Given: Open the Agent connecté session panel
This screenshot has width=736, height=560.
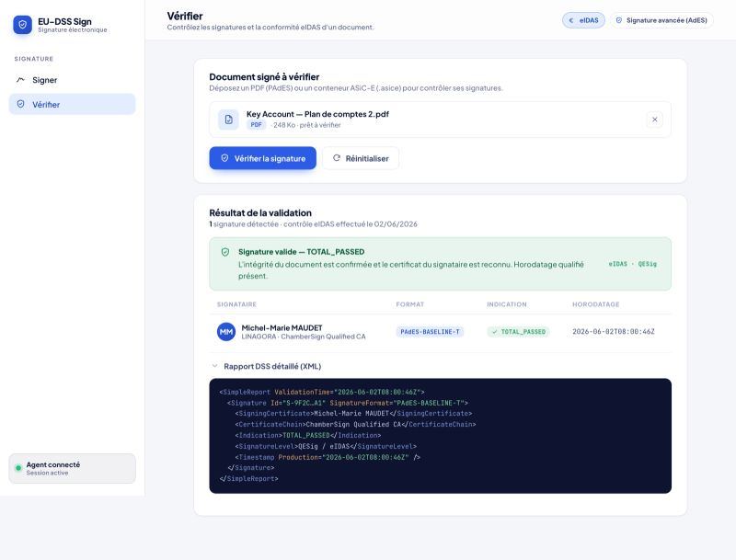Looking at the screenshot, I should pos(73,468).
